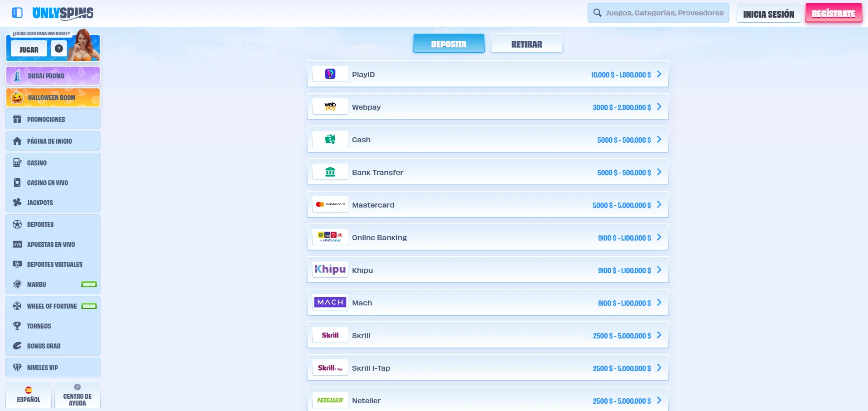
Task: Toggle the sidebar collapse icon
Action: pyautogui.click(x=17, y=13)
